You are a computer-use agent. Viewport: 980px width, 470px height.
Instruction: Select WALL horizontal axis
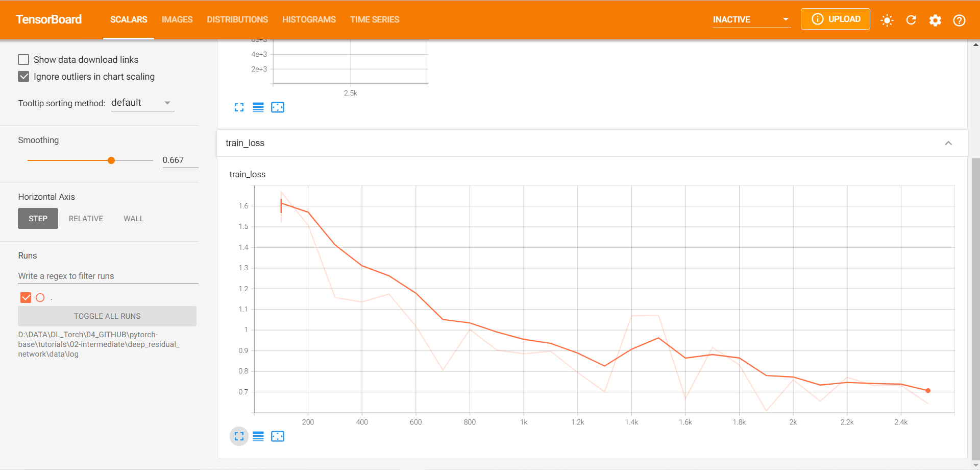click(x=134, y=219)
